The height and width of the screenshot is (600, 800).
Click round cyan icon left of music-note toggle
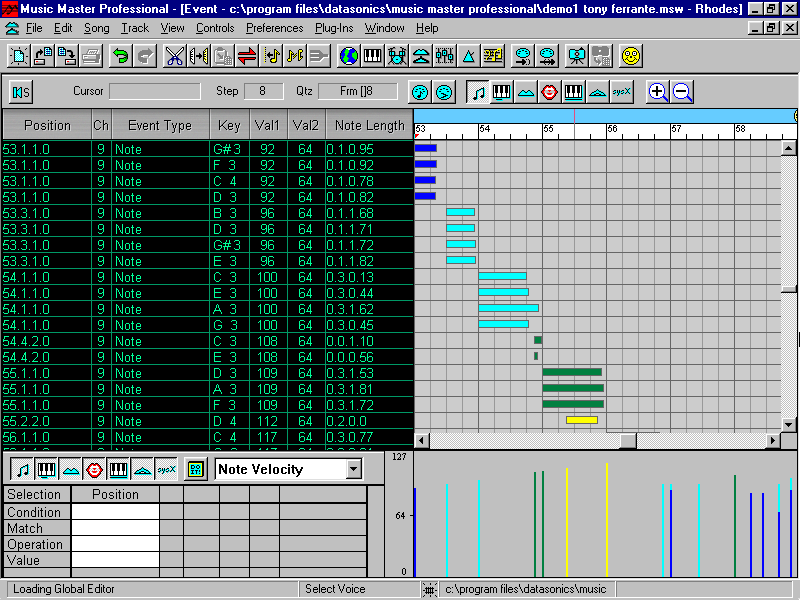(444, 92)
